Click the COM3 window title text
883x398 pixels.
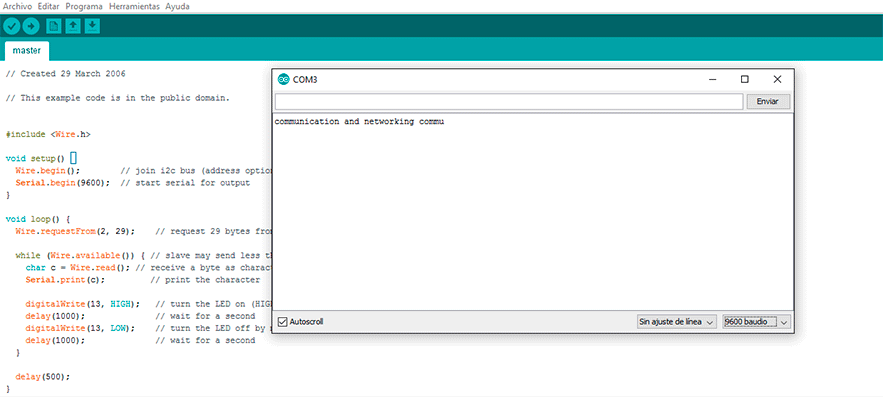(x=305, y=80)
